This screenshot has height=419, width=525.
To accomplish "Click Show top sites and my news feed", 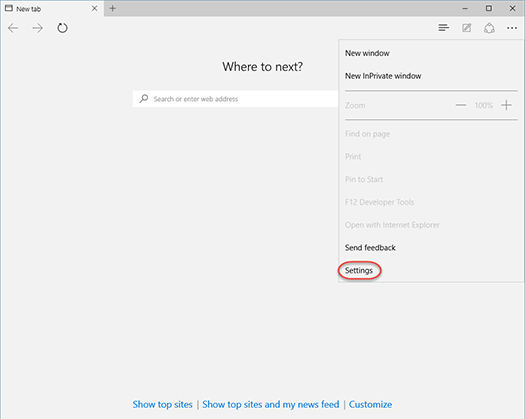I will click(271, 405).
